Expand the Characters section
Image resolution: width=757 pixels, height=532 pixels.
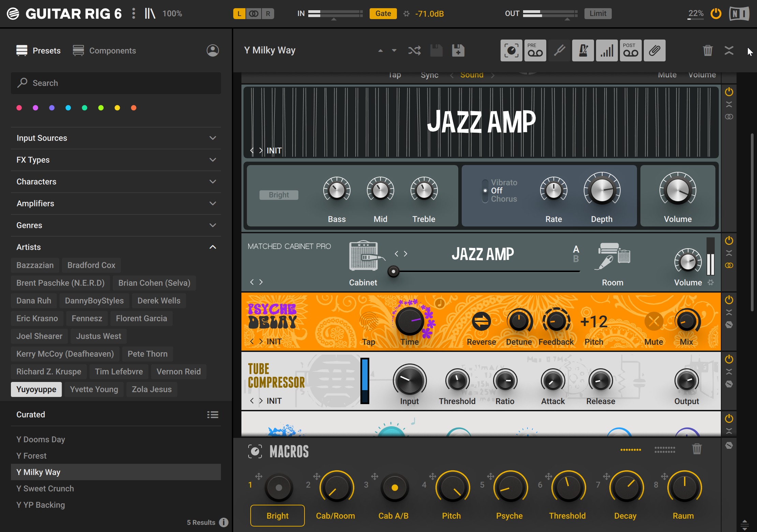pyautogui.click(x=116, y=182)
